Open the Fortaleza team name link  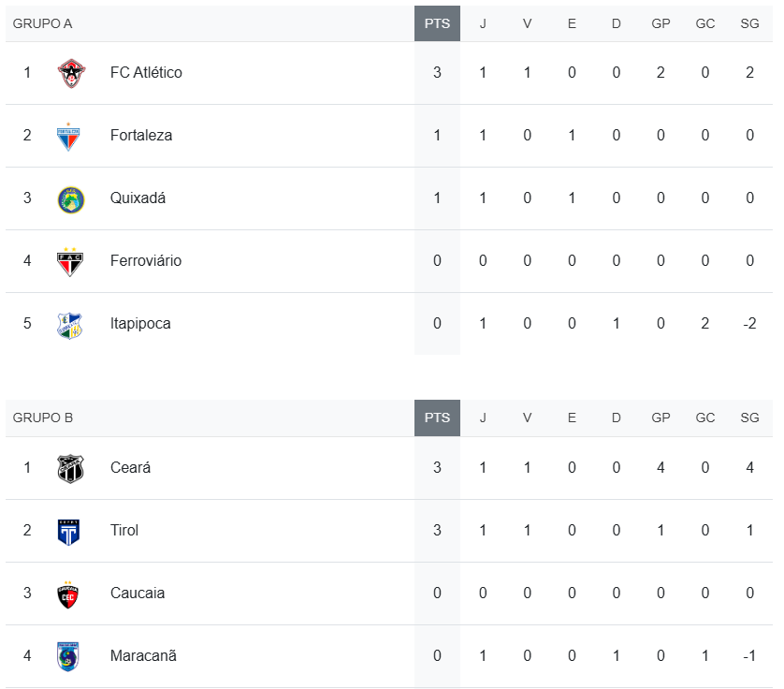[x=141, y=136]
